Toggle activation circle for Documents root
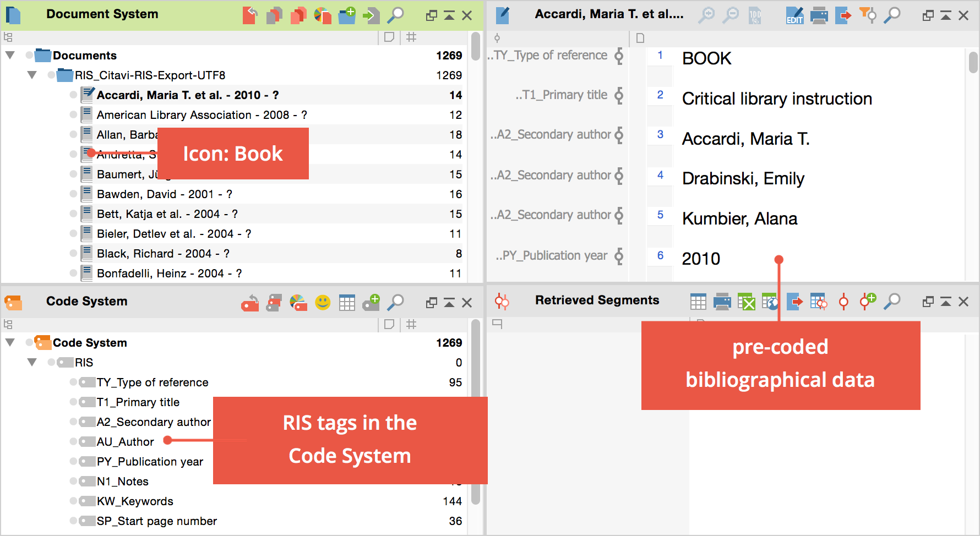The image size is (980, 536). tap(29, 56)
